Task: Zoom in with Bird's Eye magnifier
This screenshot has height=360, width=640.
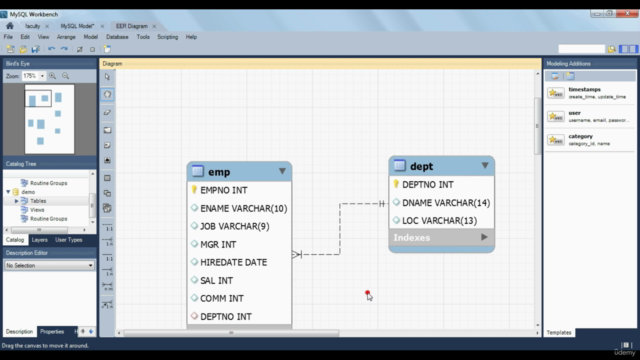Action: pos(53,76)
